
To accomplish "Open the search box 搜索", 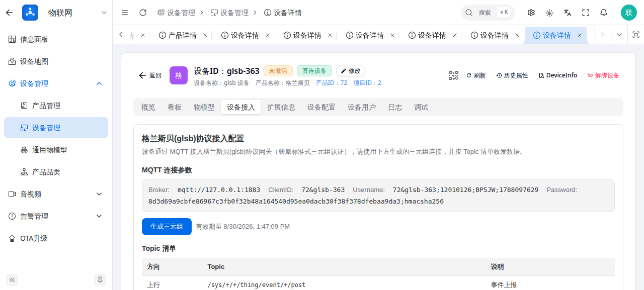I will coord(488,13).
